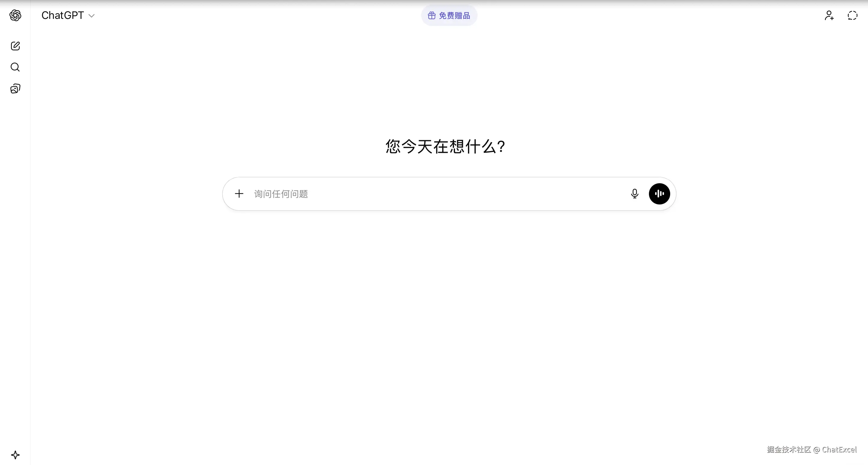Click the add-person invite icon
The image size is (868, 465).
829,15
